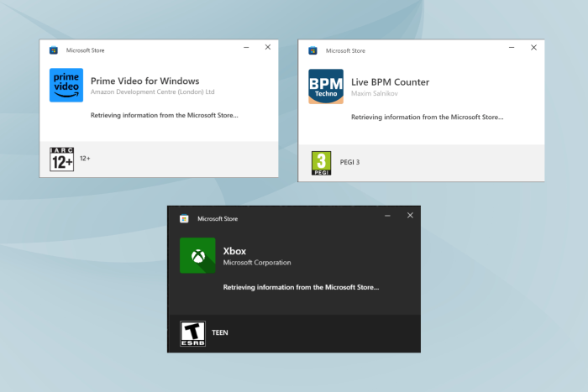Screen dimensions: 588x392
Task: Minimize the Prime Video window
Action: [x=246, y=47]
